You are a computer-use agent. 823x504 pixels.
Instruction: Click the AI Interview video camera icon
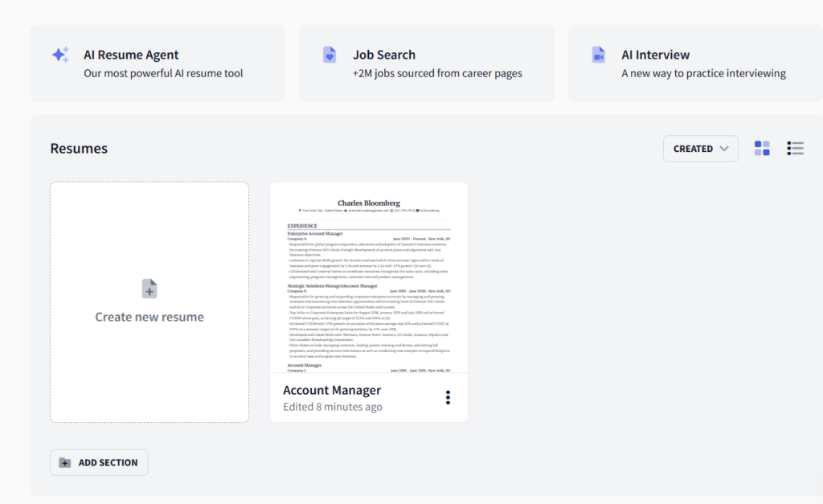598,55
